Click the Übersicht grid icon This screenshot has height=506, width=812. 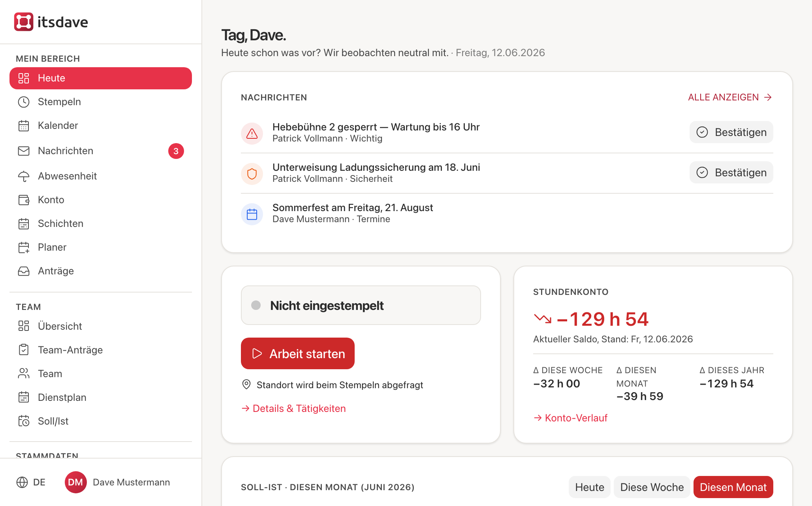[x=24, y=326]
